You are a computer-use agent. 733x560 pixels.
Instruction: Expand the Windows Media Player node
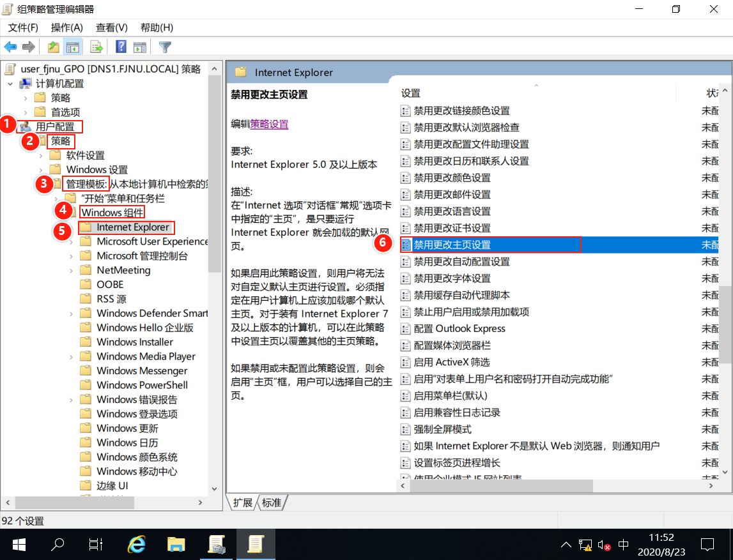(71, 357)
